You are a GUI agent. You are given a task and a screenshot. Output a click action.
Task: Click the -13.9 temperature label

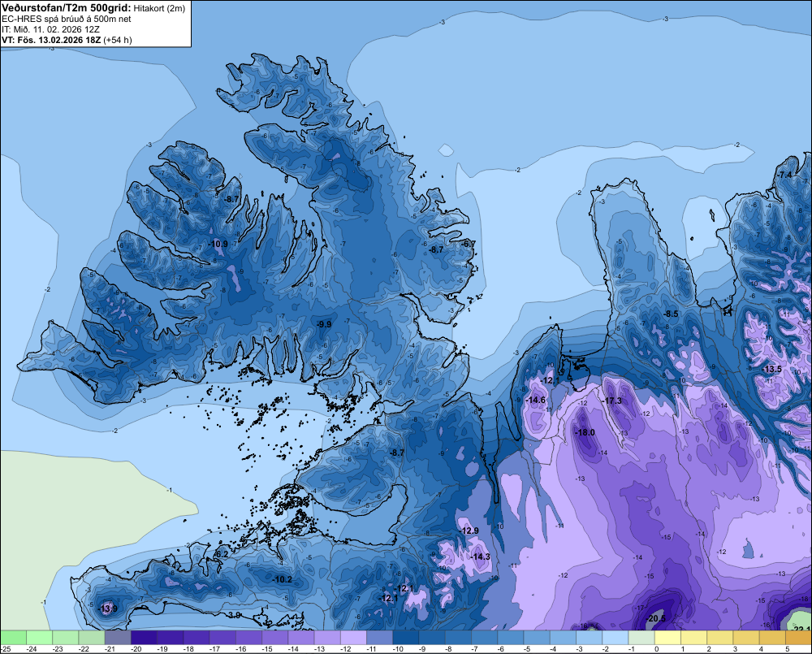click(108, 609)
